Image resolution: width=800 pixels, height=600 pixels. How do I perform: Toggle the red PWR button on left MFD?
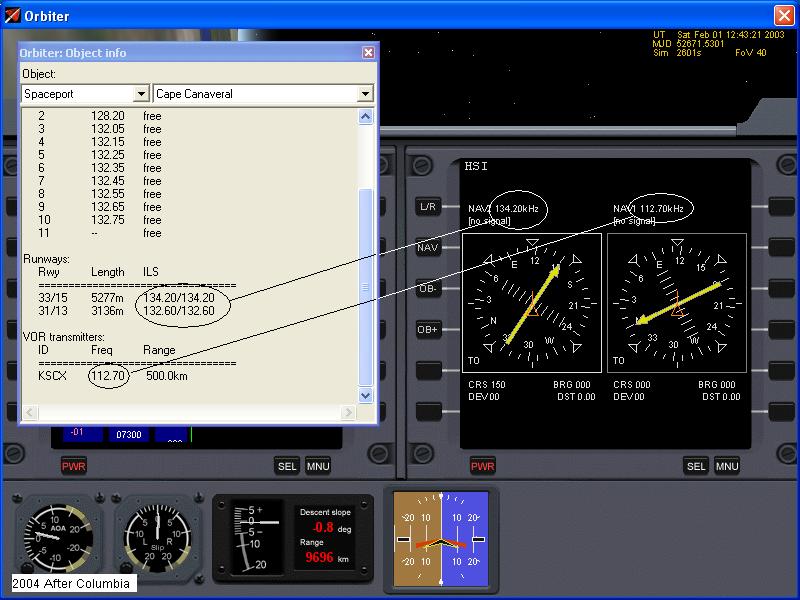[x=73, y=466]
